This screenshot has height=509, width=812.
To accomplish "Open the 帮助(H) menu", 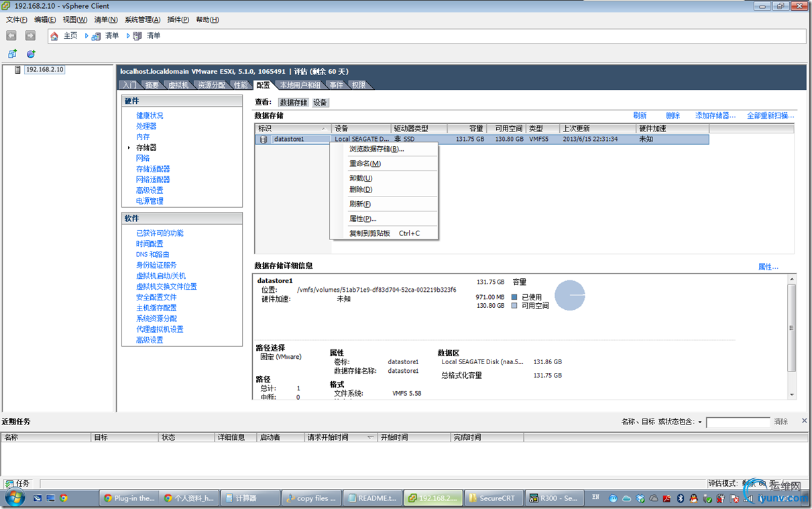I will [x=207, y=19].
